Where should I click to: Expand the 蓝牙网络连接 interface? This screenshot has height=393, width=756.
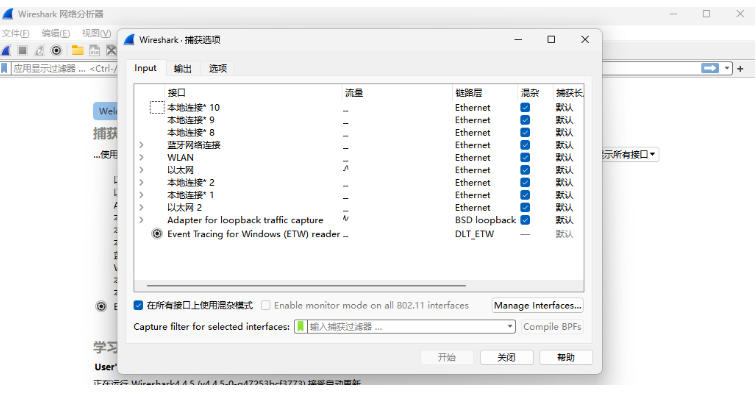click(141, 145)
